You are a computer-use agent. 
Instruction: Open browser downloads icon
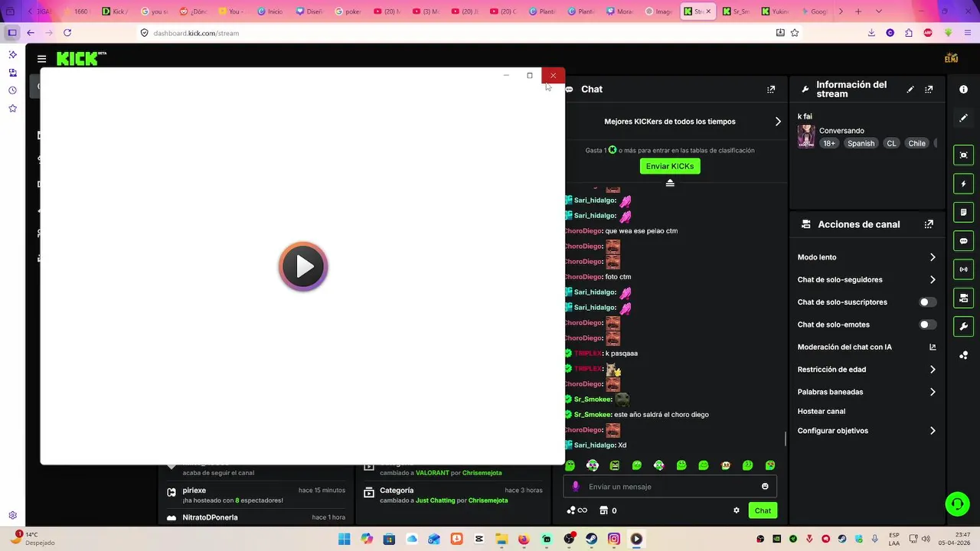[871, 33]
